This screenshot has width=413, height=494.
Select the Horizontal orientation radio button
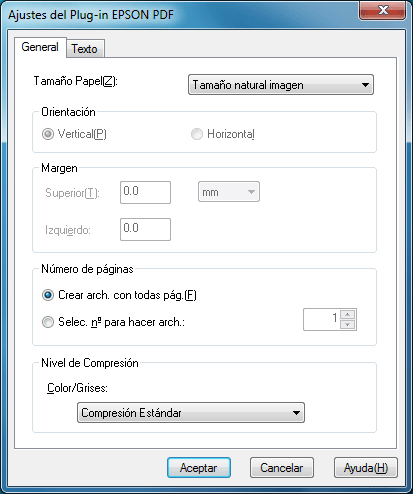tap(197, 134)
